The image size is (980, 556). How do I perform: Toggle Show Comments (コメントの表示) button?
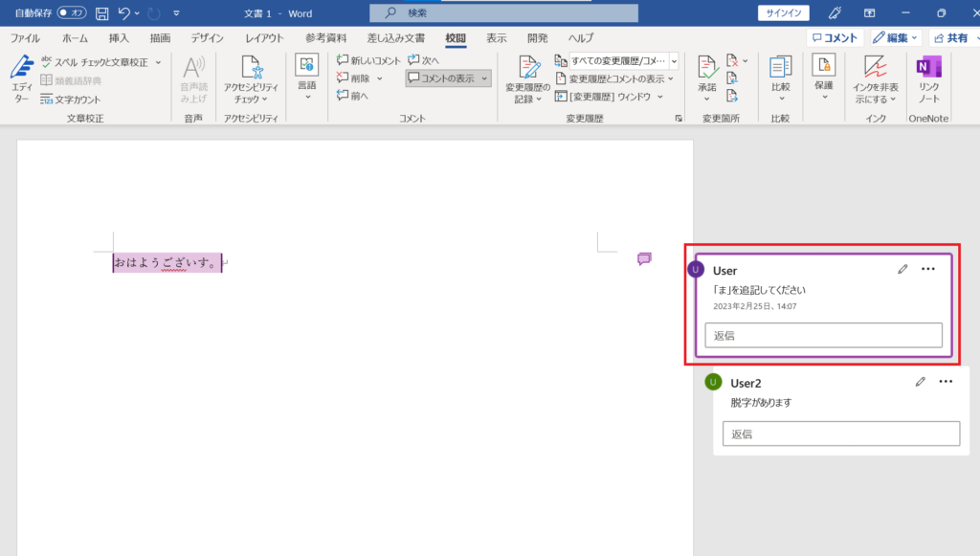pos(448,78)
